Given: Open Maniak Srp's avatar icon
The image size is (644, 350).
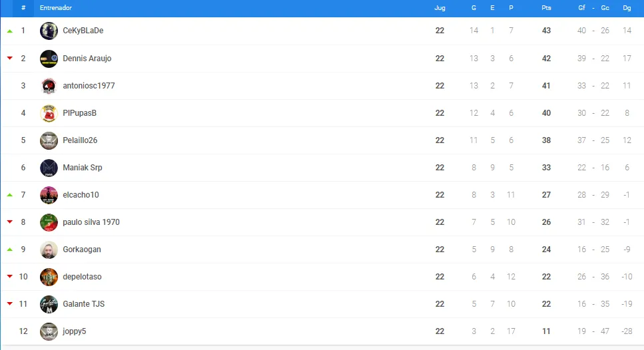Looking at the screenshot, I should pyautogui.click(x=49, y=168).
